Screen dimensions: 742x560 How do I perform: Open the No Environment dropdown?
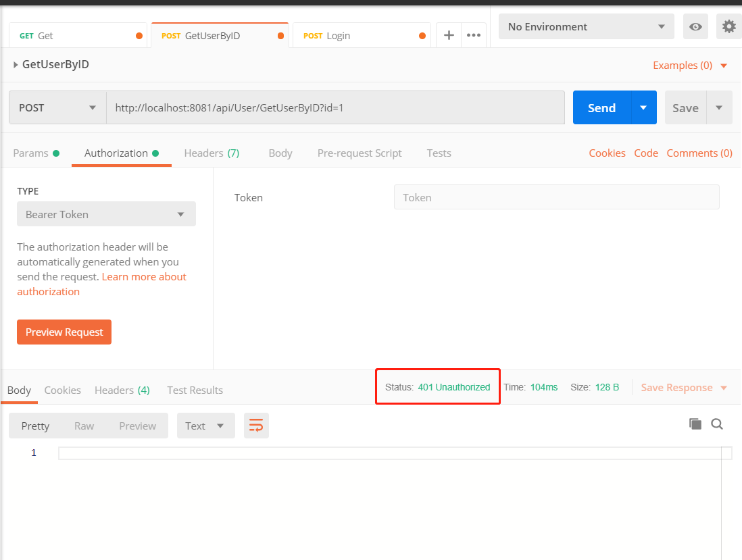(587, 26)
